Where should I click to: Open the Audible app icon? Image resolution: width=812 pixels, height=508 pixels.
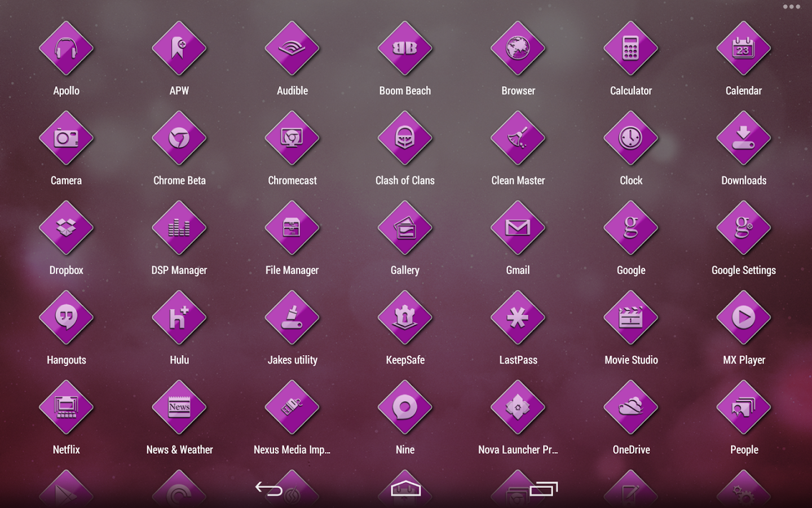pos(292,49)
